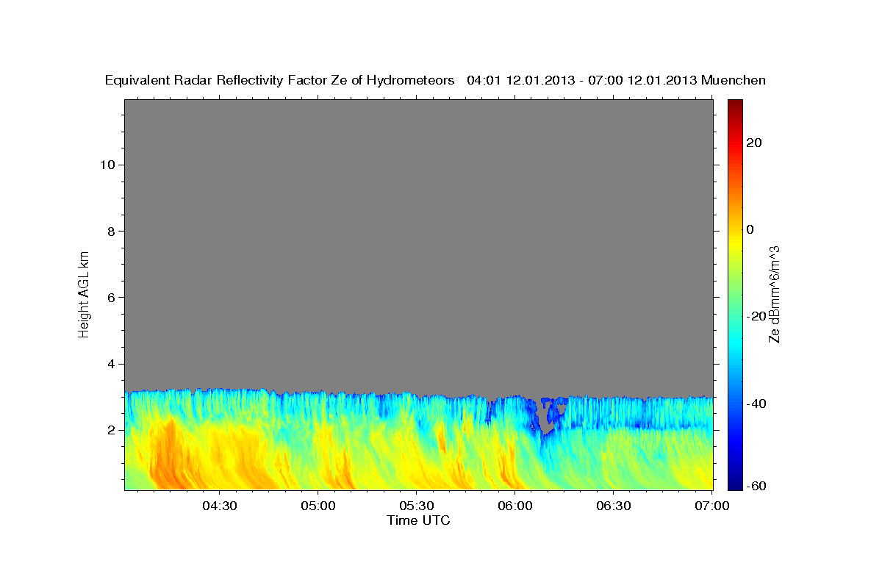Click the height label 10
This screenshot has height=588, width=882.
point(107,165)
